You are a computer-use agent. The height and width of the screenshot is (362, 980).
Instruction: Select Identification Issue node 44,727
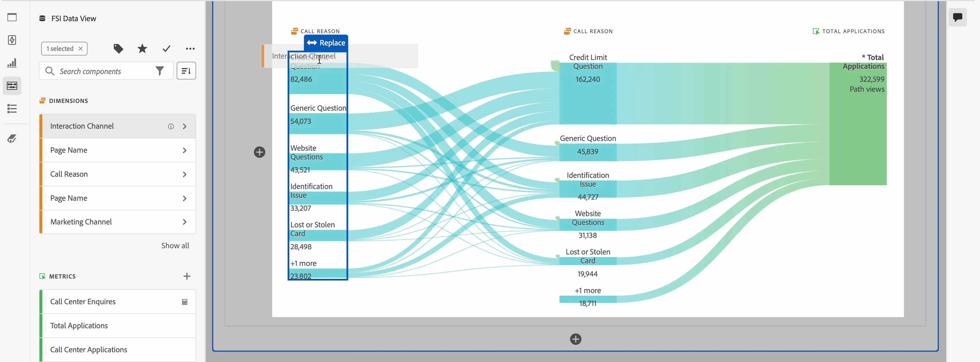click(x=588, y=189)
